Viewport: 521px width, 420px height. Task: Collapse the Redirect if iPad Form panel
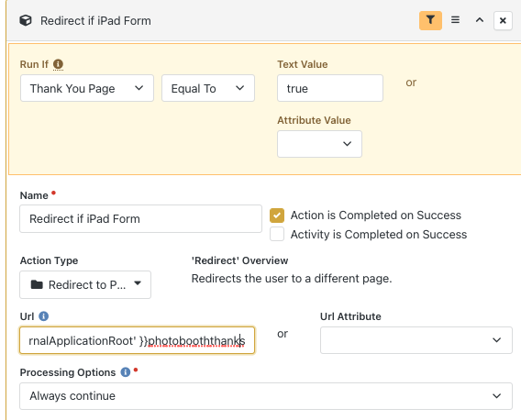480,20
